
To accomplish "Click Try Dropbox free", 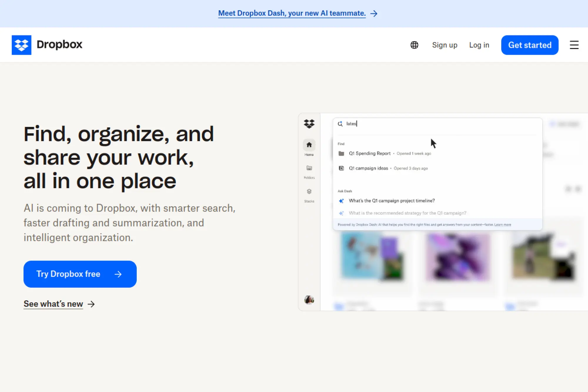I will coord(80,274).
